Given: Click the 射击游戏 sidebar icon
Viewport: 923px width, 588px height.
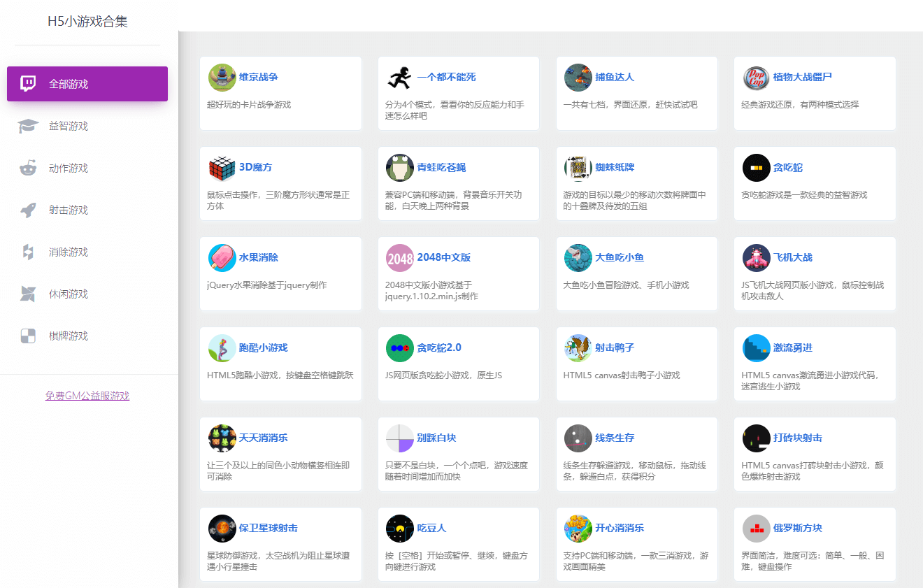Looking at the screenshot, I should click(28, 210).
